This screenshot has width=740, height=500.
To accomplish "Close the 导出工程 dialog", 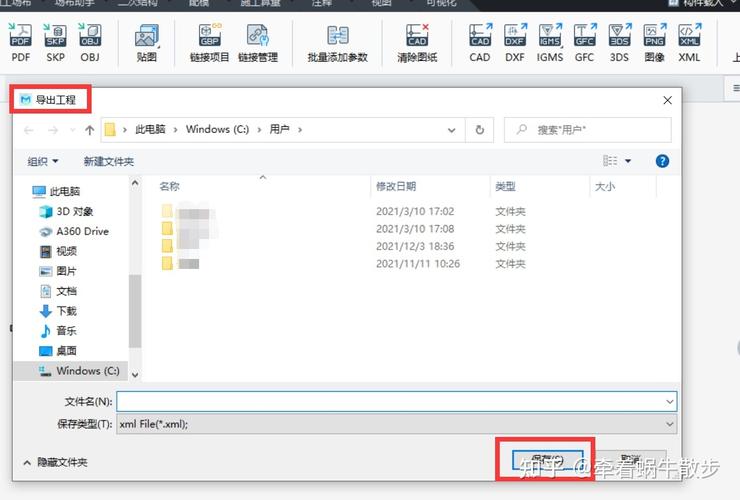I will tap(667, 100).
